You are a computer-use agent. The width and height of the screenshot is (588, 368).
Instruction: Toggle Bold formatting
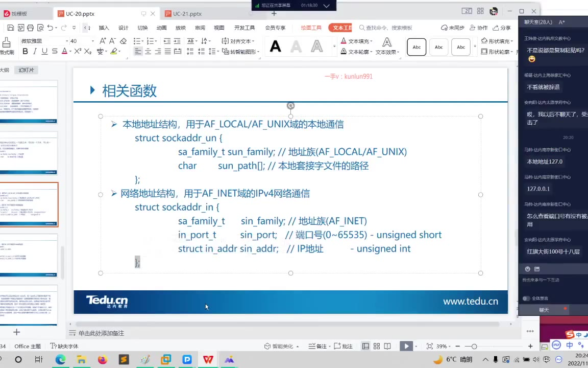(25, 52)
